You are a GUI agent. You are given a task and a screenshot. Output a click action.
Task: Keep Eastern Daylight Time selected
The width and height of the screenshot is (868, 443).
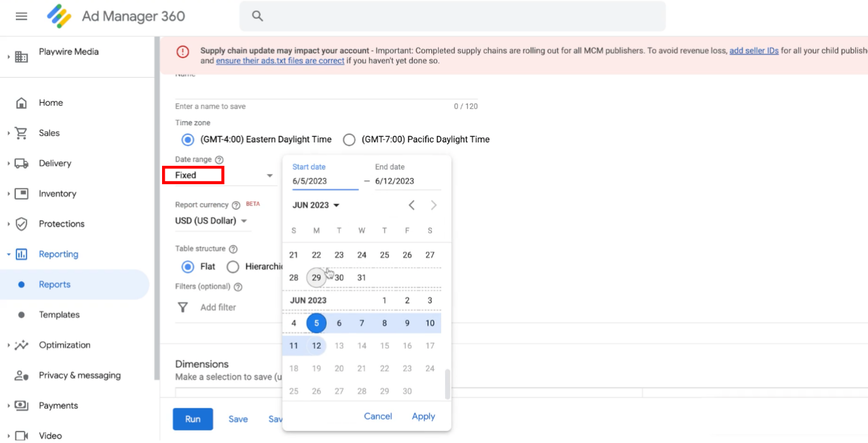tap(187, 139)
